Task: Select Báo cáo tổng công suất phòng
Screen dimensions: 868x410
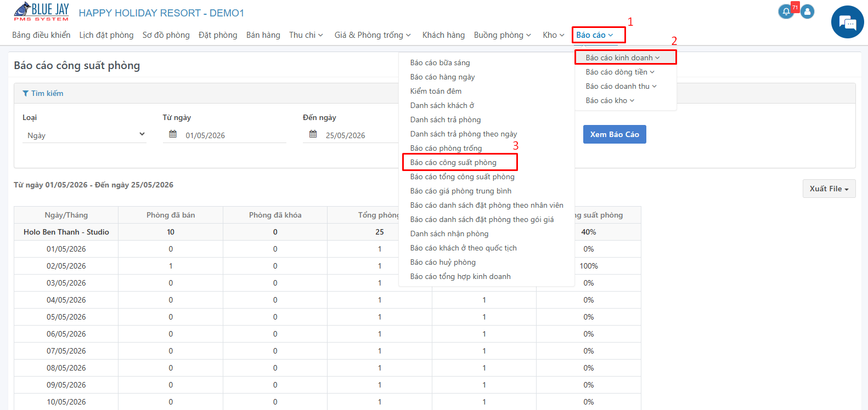Action: coord(463,176)
